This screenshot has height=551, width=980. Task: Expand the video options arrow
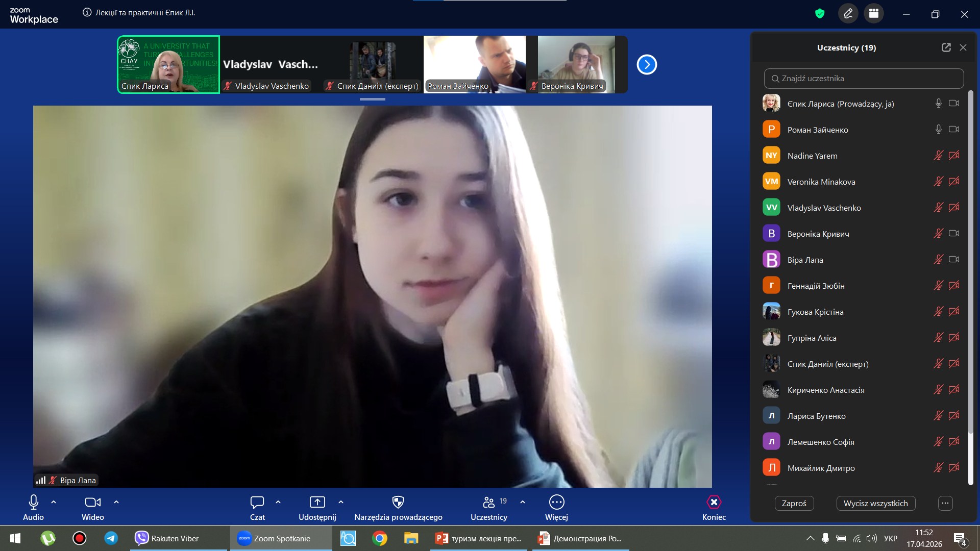[116, 502]
